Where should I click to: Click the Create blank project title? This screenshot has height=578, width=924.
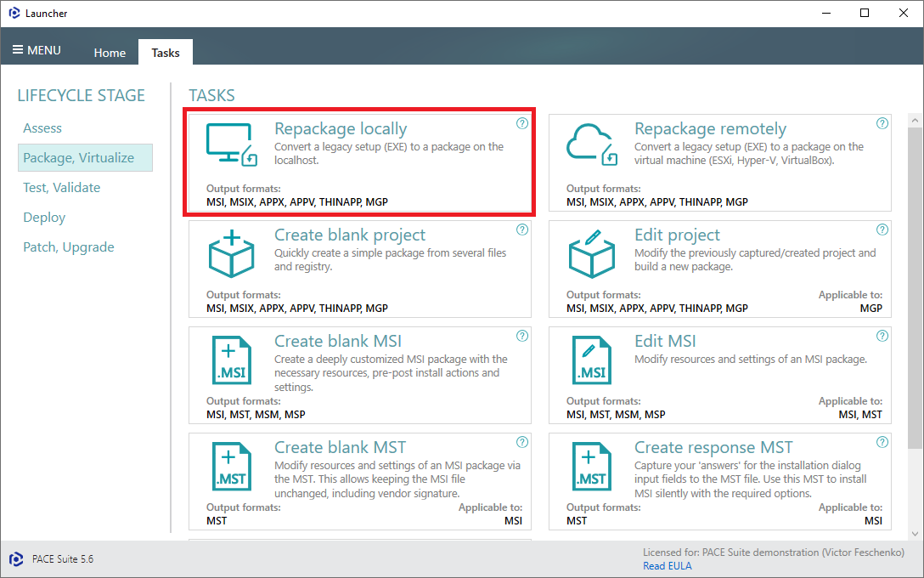(x=350, y=235)
